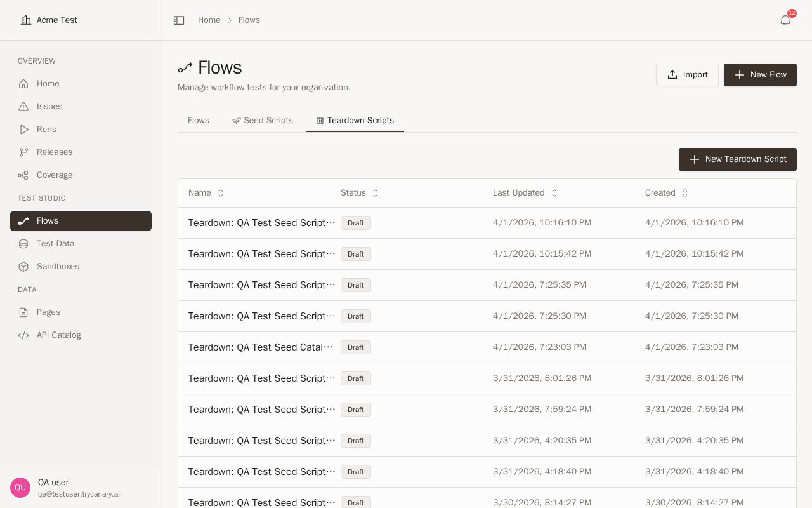Click the upload icon on Import button
Viewport: 812px width, 508px height.
[672, 75]
